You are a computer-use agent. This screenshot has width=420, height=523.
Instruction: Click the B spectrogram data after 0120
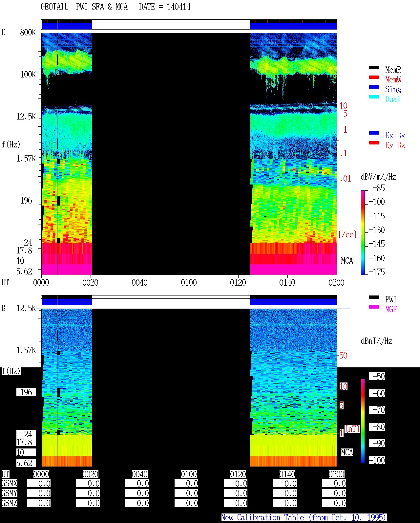pyautogui.click(x=293, y=387)
